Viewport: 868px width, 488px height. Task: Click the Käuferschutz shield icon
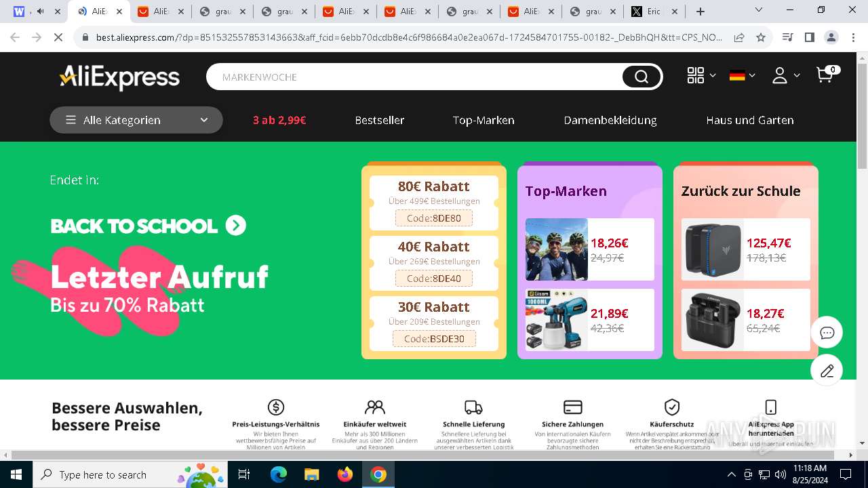point(672,407)
